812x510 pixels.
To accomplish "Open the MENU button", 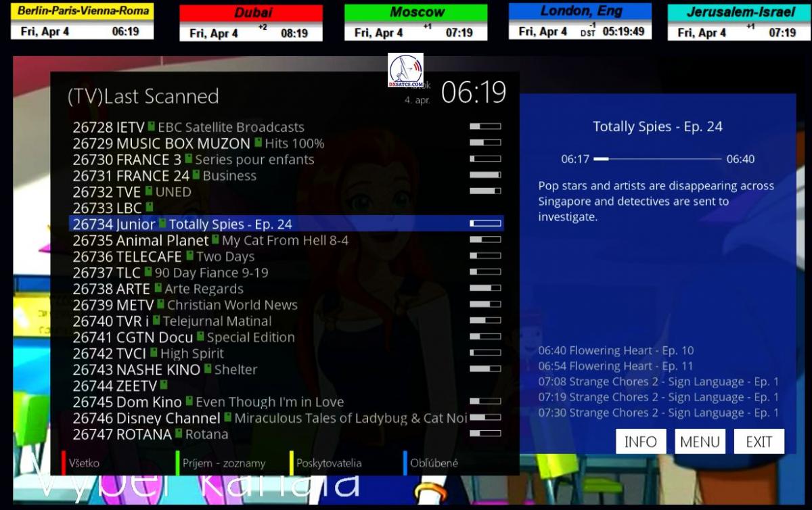I will click(700, 442).
